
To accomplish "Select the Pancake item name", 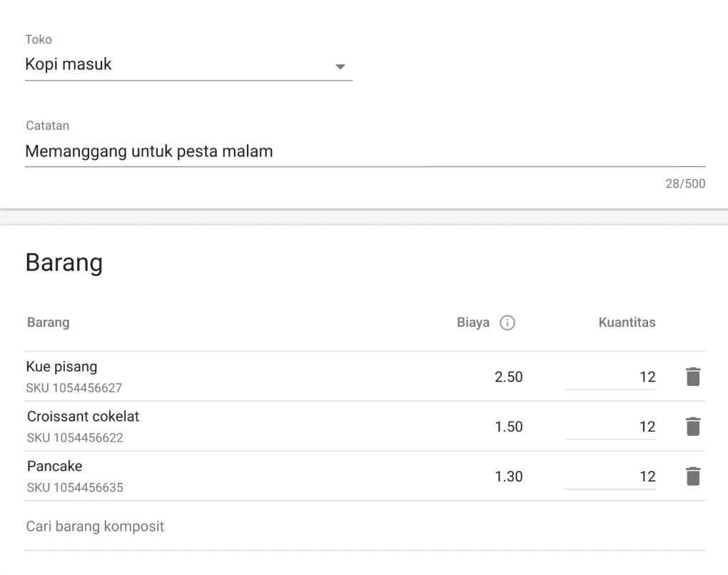I will point(54,467).
